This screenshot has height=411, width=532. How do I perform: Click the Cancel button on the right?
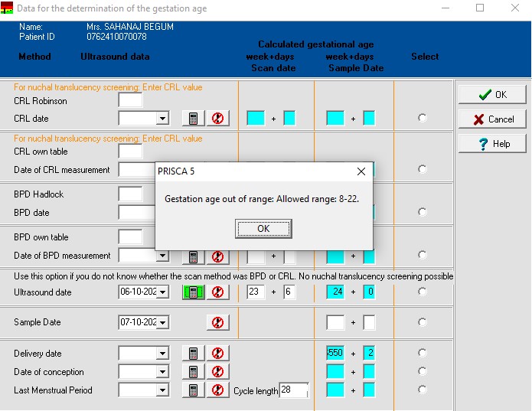point(492,119)
